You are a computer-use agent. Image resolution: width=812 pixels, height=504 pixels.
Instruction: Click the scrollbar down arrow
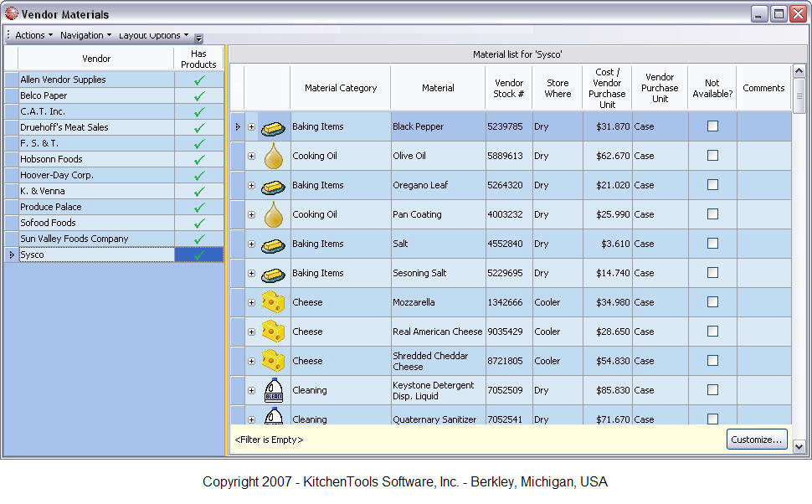[799, 446]
